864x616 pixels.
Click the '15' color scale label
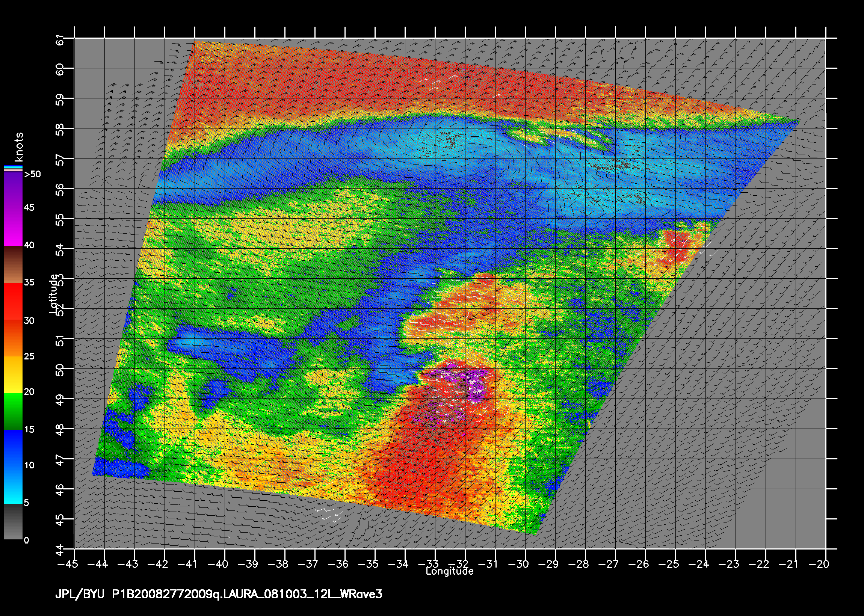point(29,429)
